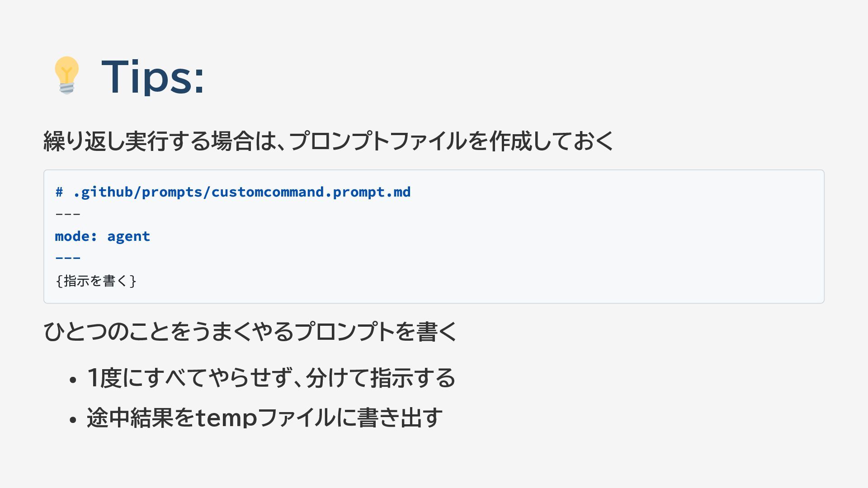
Task: Click the word プロンプトファイル in first sentence
Action: (377, 141)
